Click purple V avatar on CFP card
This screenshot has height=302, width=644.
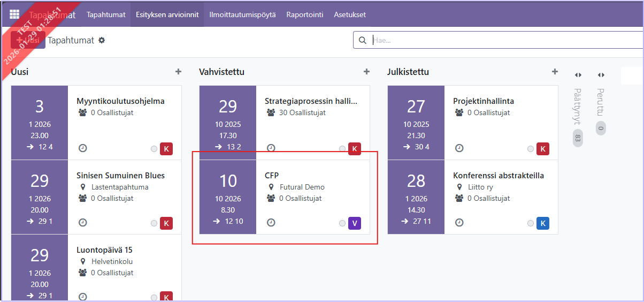(x=355, y=223)
